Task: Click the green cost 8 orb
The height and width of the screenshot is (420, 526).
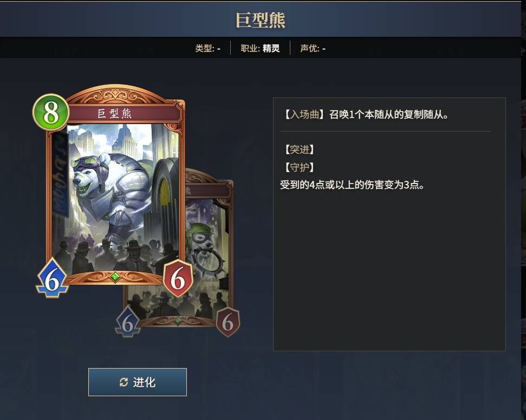Action: [x=51, y=112]
